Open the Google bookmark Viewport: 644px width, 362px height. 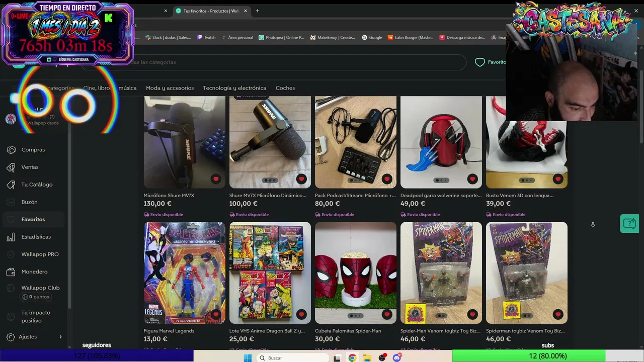372,37
